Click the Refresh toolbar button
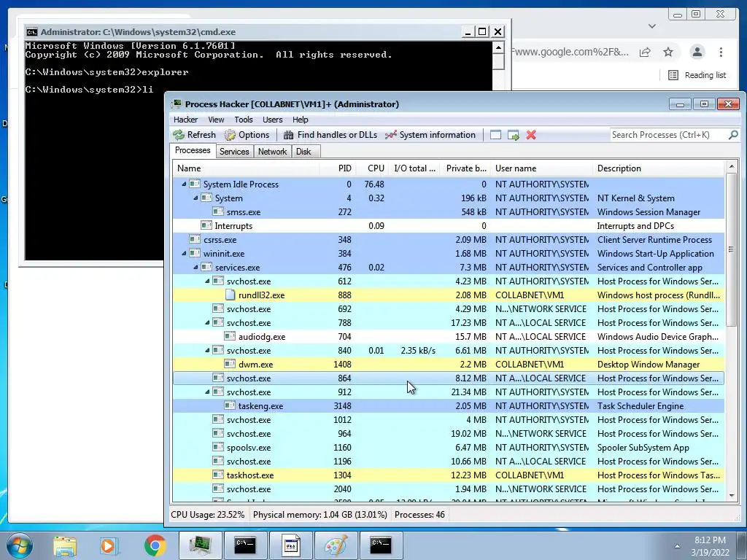This screenshot has width=747, height=560. point(194,135)
